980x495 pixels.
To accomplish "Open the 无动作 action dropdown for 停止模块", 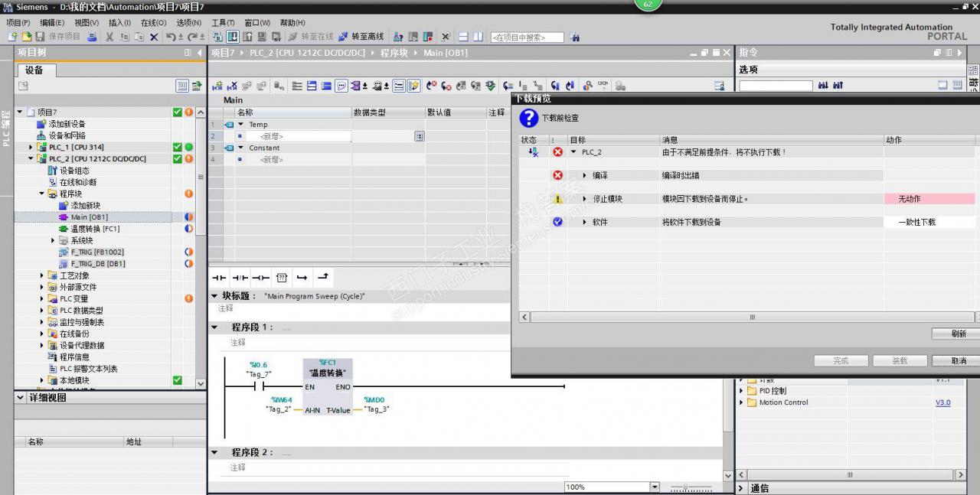I will click(x=930, y=199).
